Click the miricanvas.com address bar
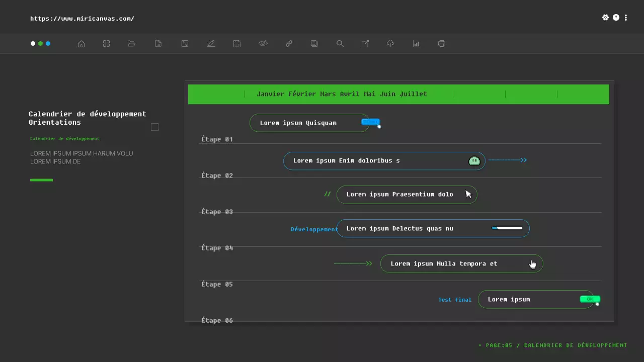This screenshot has width=644, height=362. [x=82, y=18]
